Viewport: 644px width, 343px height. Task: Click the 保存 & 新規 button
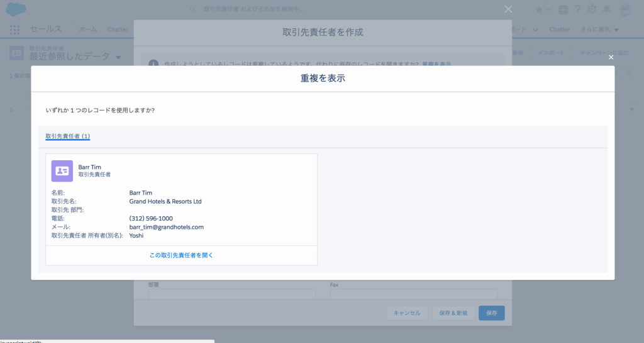(453, 313)
